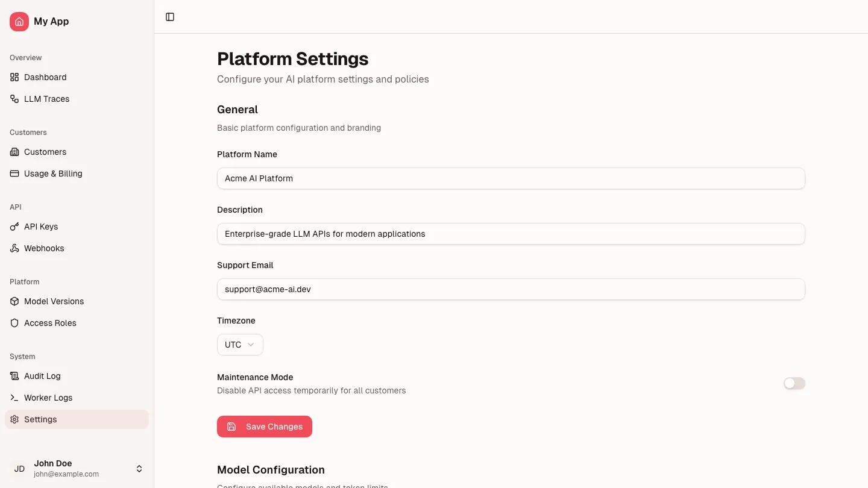Click the sidebar collapse icon at the top

pos(170,17)
